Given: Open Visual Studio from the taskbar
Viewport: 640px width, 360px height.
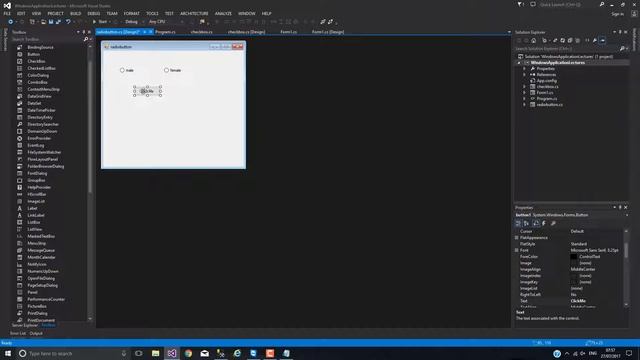Looking at the screenshot, I should pyautogui.click(x=172, y=353).
